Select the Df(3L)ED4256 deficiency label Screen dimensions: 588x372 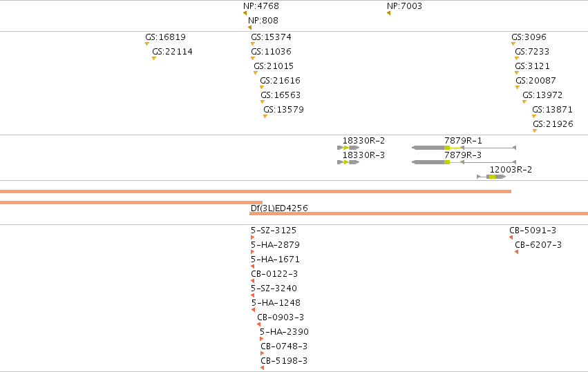tap(279, 208)
